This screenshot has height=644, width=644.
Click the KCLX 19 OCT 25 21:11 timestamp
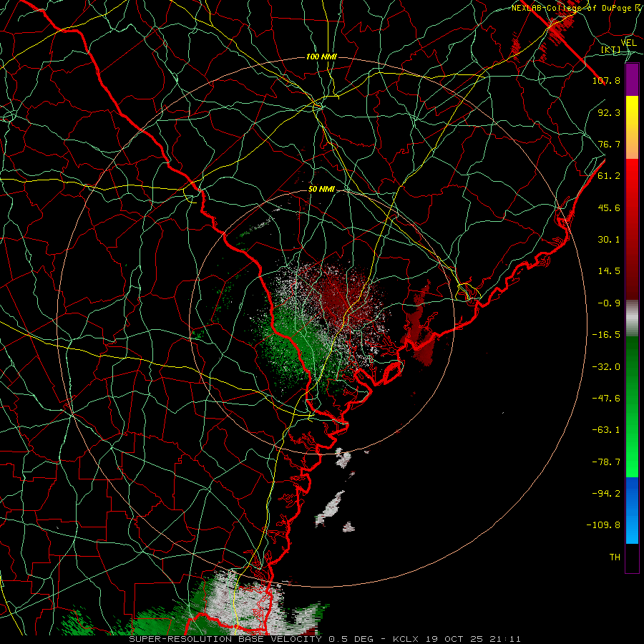coord(457,639)
